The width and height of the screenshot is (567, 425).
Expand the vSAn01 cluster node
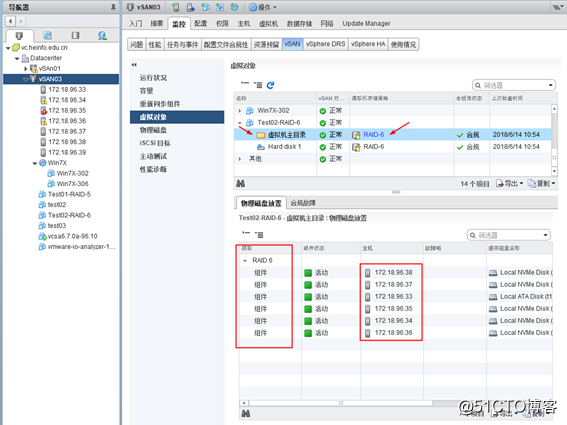point(26,68)
